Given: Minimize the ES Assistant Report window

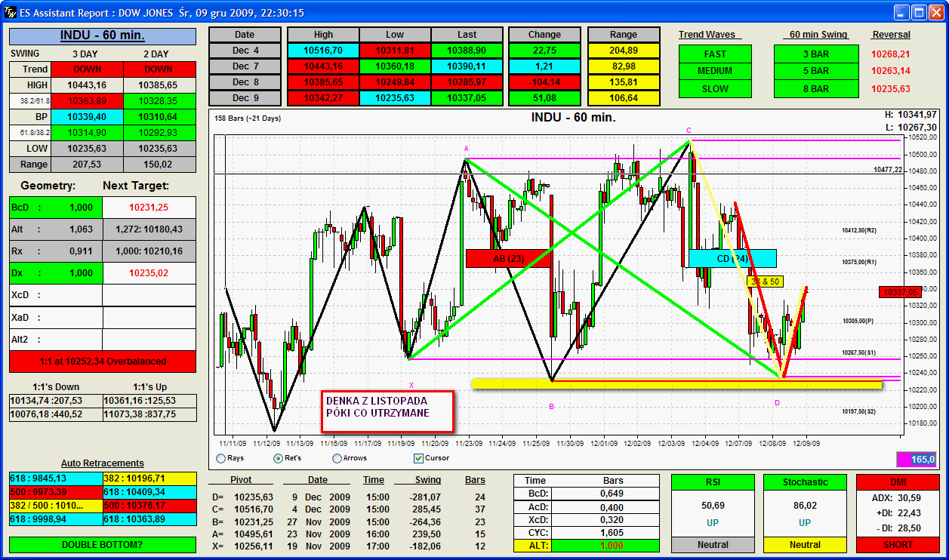Looking at the screenshot, I should click(901, 12).
